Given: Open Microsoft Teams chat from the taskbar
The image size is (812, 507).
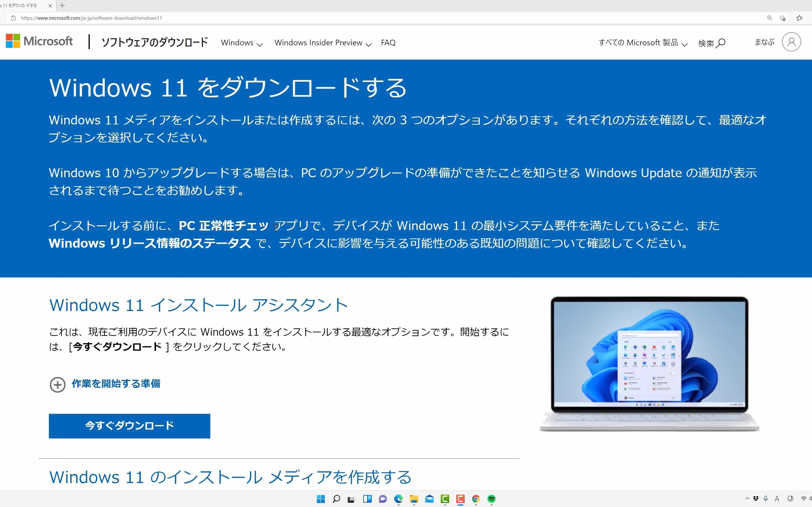Looking at the screenshot, I should click(383, 499).
